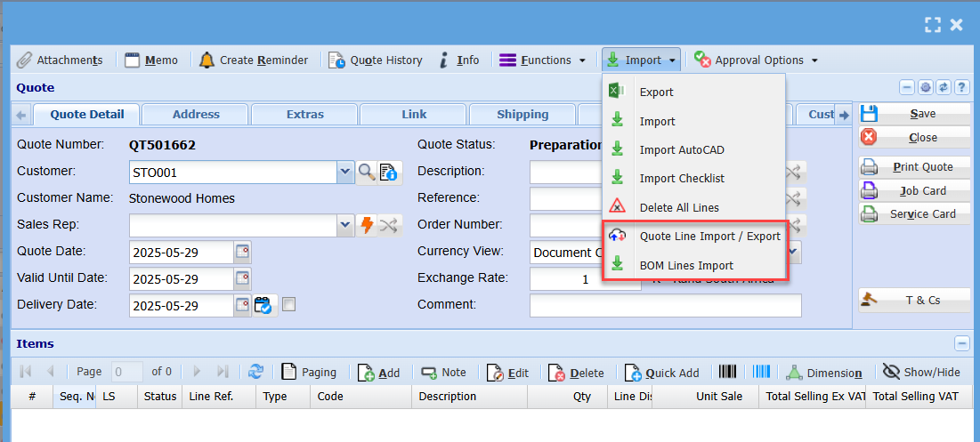Click the customer details document icon

pos(390,173)
